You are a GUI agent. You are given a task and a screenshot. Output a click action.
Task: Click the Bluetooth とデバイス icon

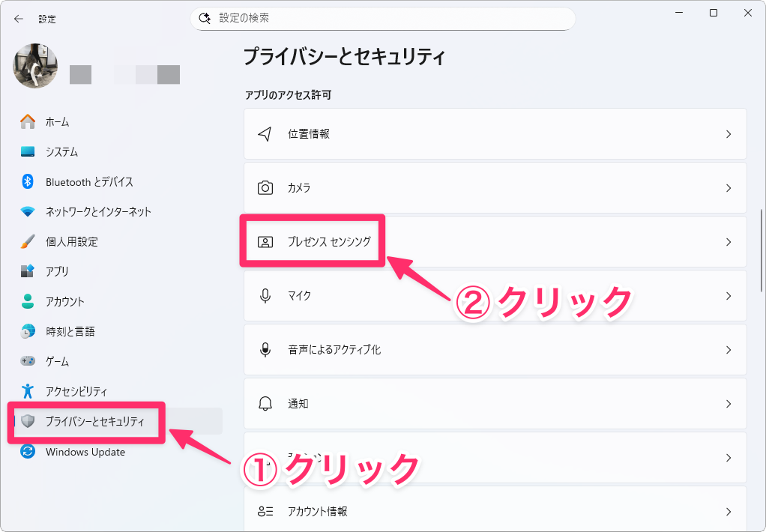pos(28,181)
